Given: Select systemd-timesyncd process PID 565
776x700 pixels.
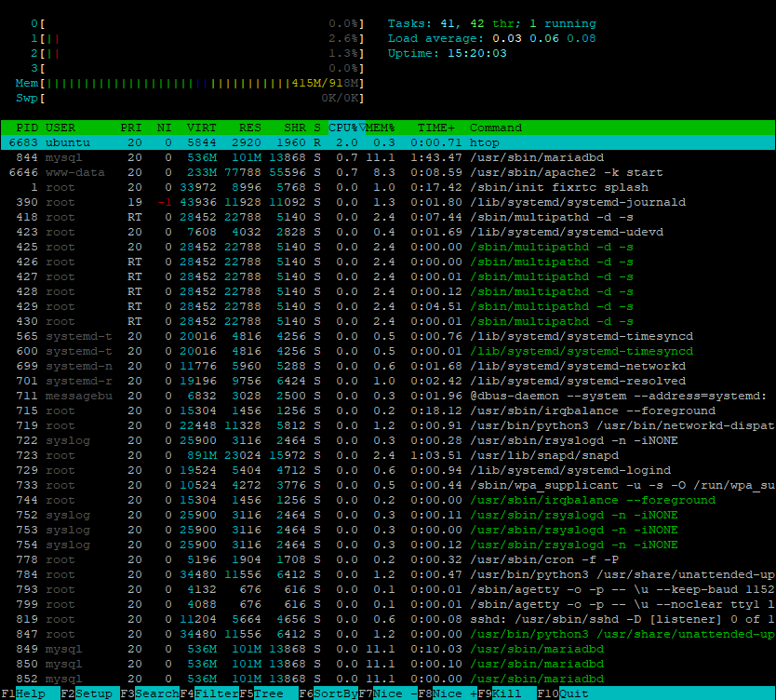Looking at the screenshot, I should (x=388, y=336).
